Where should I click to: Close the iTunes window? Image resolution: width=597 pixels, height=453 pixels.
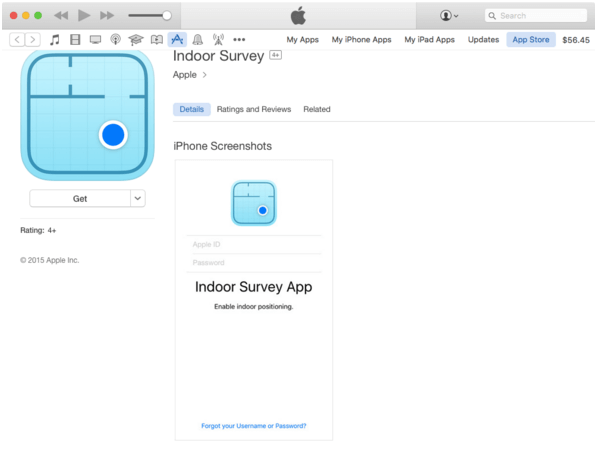pos(13,16)
